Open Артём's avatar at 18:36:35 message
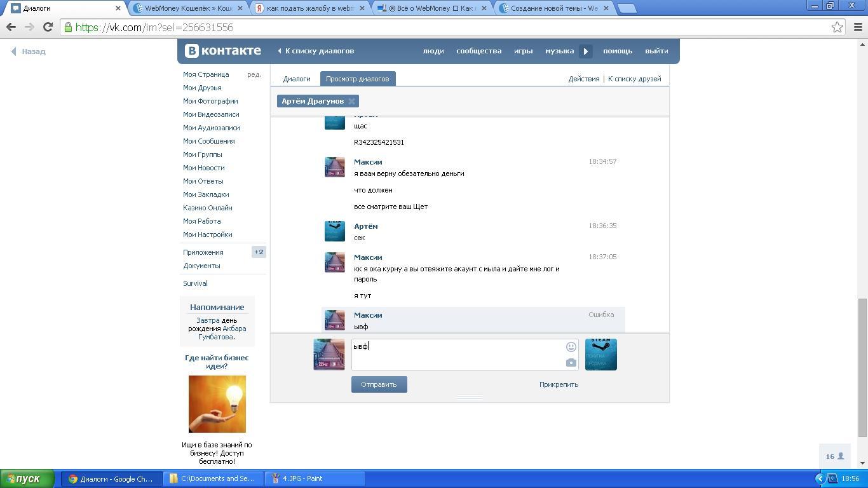This screenshot has width=868, height=488. pos(335,231)
